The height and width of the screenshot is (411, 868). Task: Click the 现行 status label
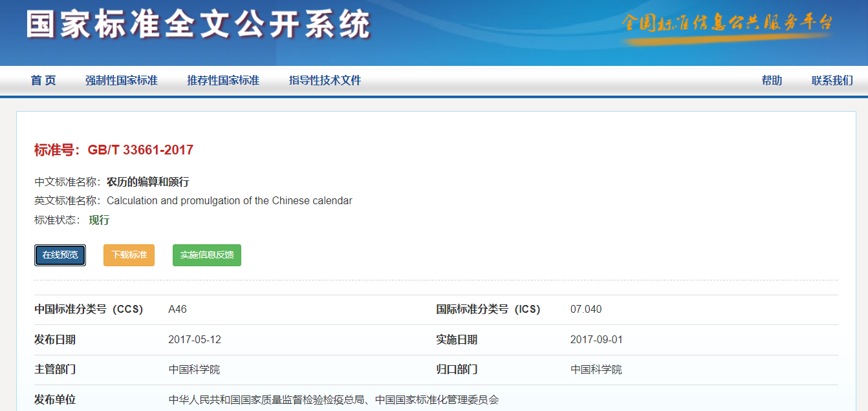click(99, 220)
